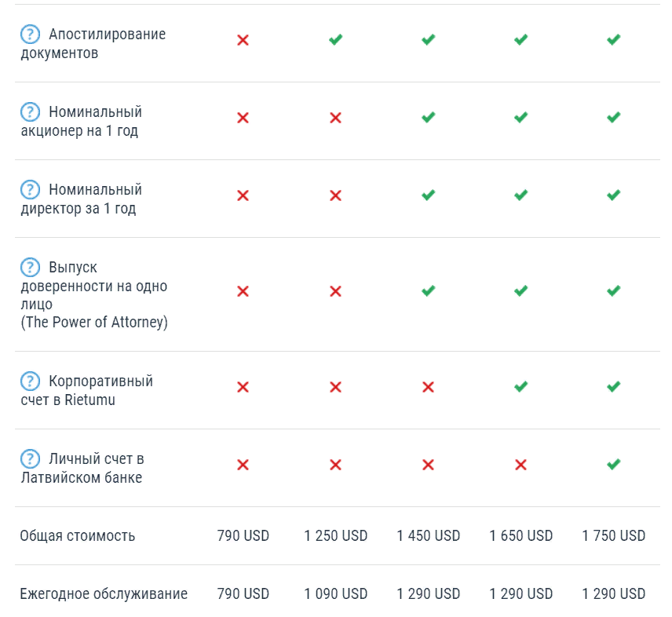This screenshot has height=617, width=672.
Task: Click the only green check in Личный счет row
Action: [613, 465]
